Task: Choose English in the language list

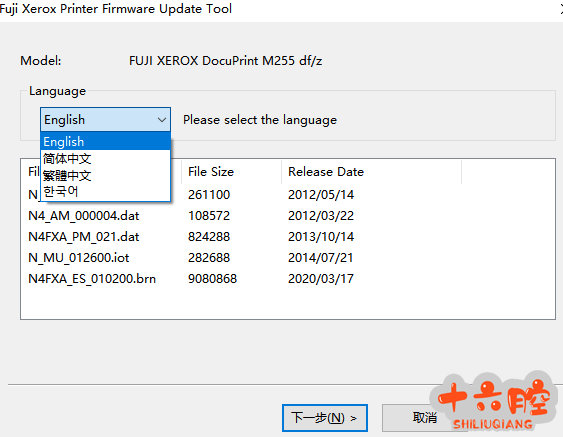Action: (105, 141)
